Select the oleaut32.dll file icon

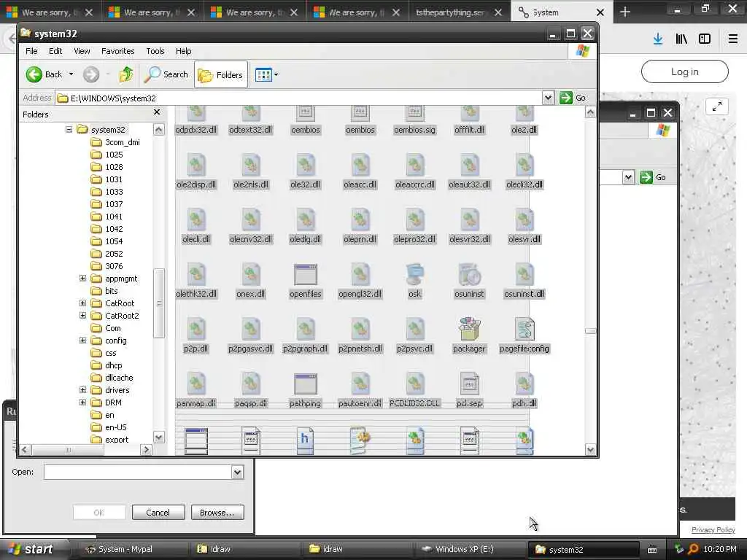469,166
